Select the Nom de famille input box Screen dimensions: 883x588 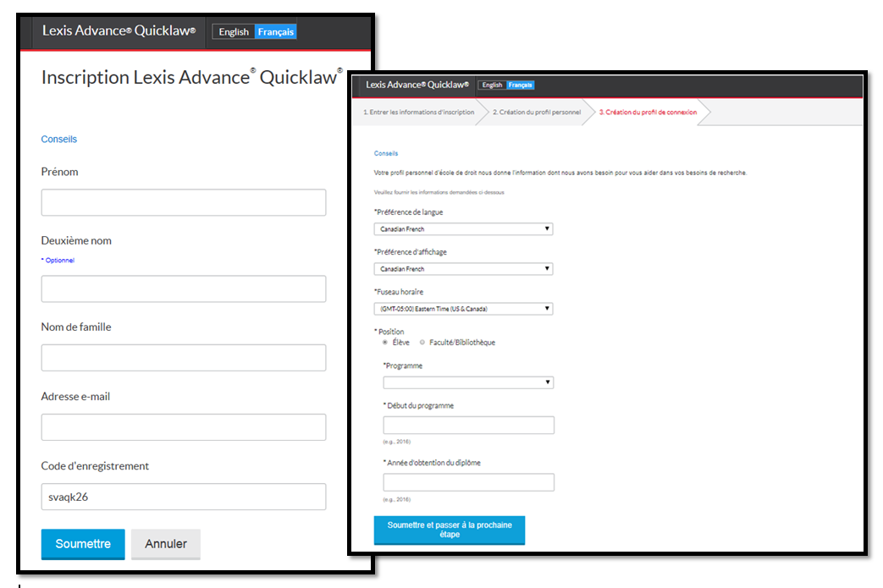(x=184, y=358)
